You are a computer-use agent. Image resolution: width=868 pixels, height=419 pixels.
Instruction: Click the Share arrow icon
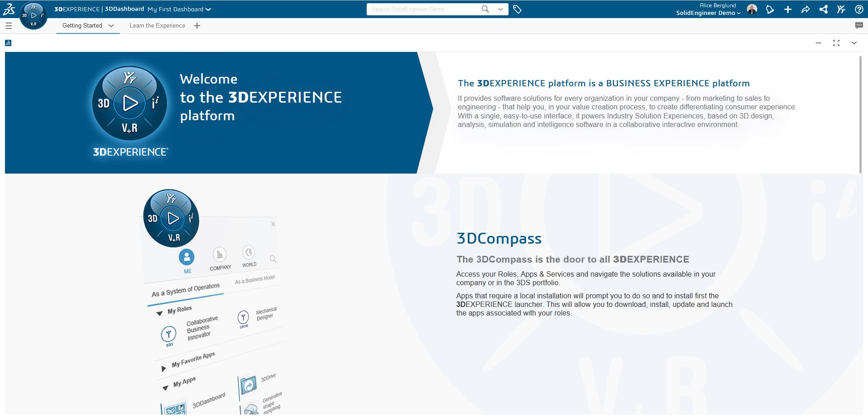(x=805, y=9)
